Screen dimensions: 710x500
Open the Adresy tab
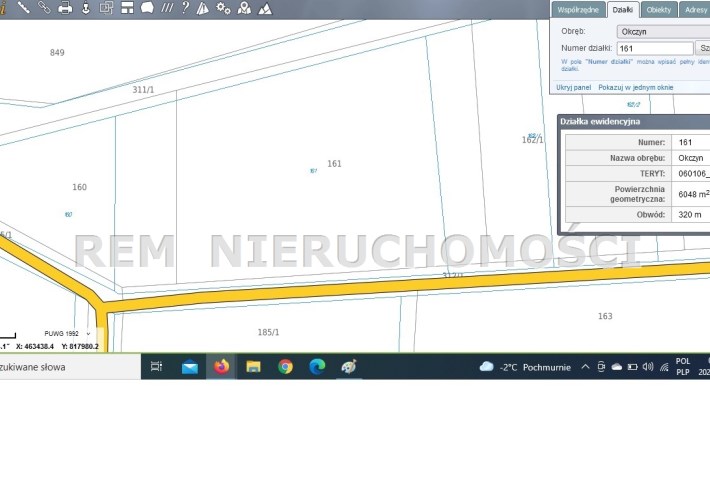(695, 9)
